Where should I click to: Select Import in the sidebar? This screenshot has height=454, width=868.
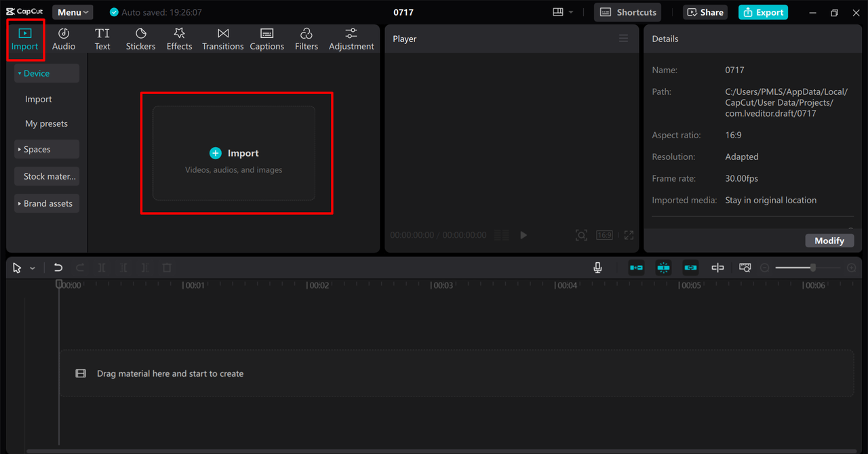[x=39, y=99]
